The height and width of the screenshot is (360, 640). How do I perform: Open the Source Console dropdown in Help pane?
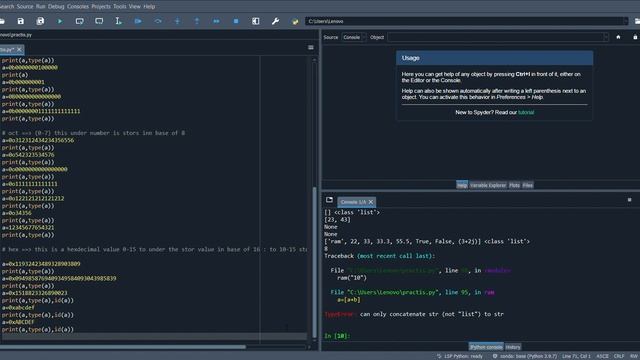pos(354,37)
